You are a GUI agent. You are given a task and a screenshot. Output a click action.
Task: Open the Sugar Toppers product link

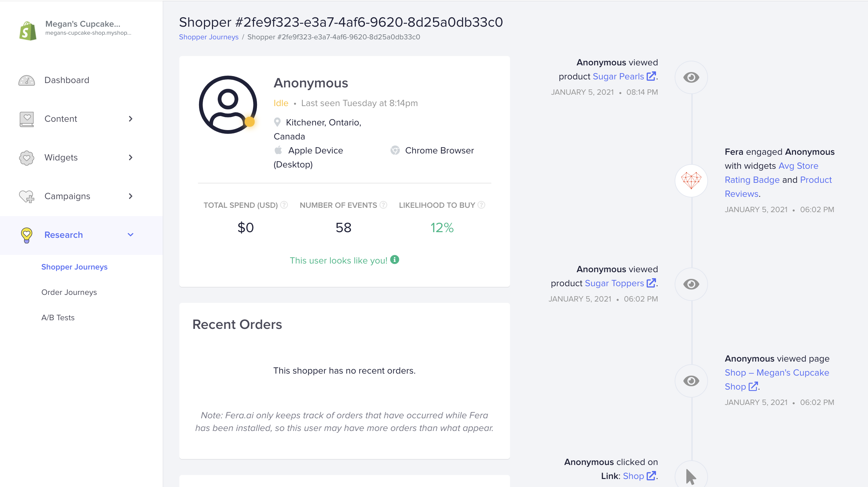coord(614,283)
